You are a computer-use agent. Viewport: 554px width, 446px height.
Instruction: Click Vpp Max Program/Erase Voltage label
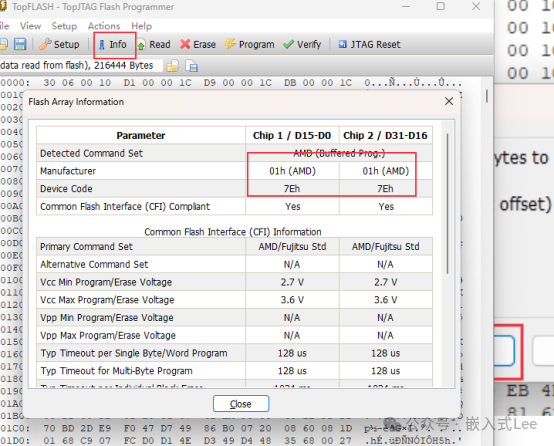pos(108,335)
